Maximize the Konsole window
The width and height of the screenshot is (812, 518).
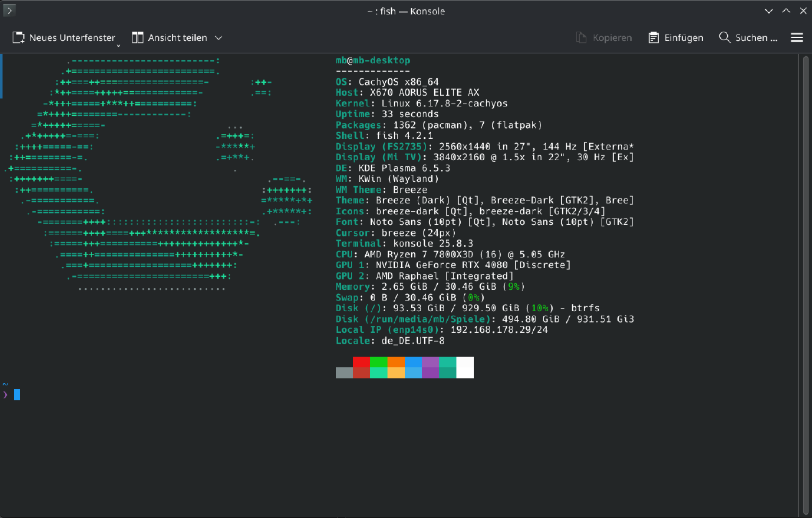click(x=786, y=11)
